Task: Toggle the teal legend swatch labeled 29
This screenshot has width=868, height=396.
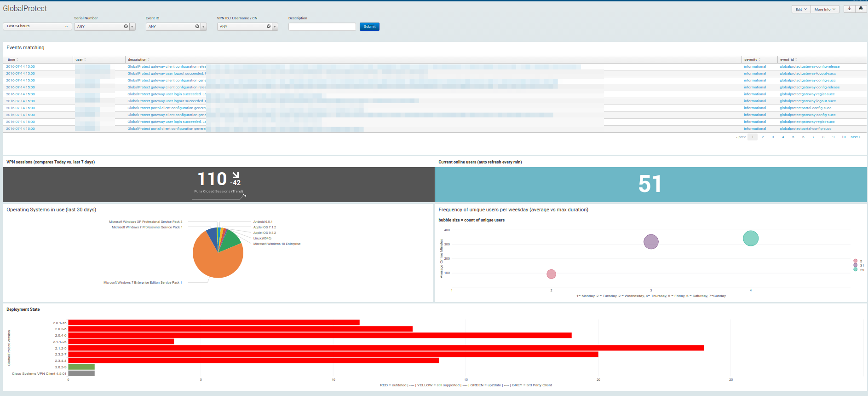Action: tap(855, 270)
